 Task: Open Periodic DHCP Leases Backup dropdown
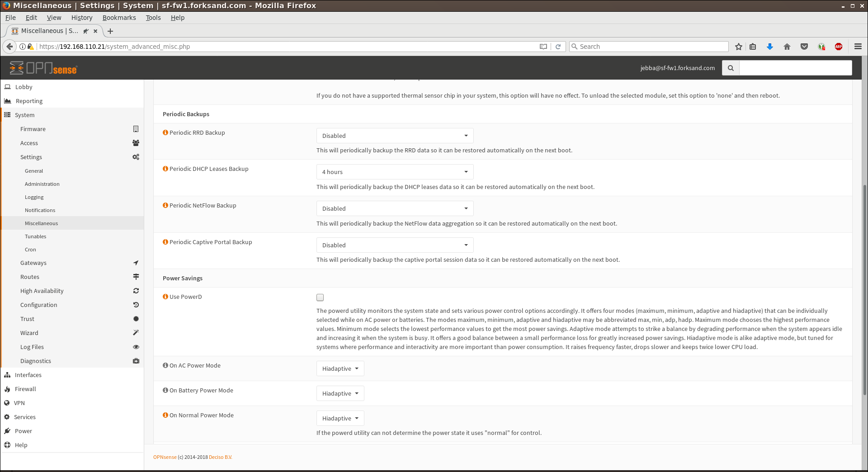point(395,172)
